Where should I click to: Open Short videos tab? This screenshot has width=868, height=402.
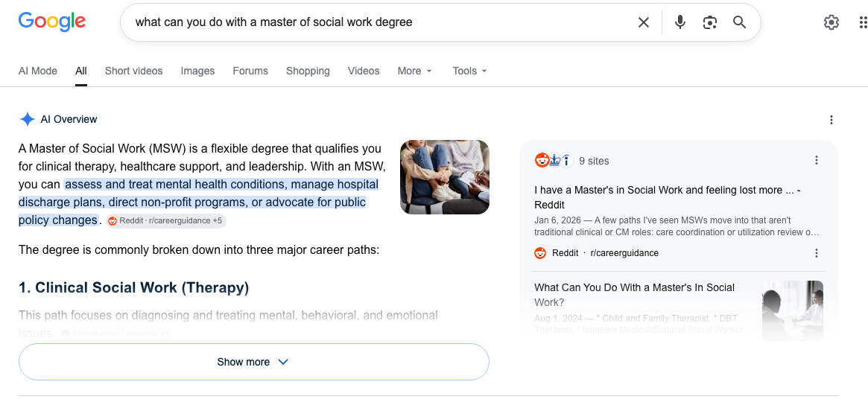pos(134,71)
